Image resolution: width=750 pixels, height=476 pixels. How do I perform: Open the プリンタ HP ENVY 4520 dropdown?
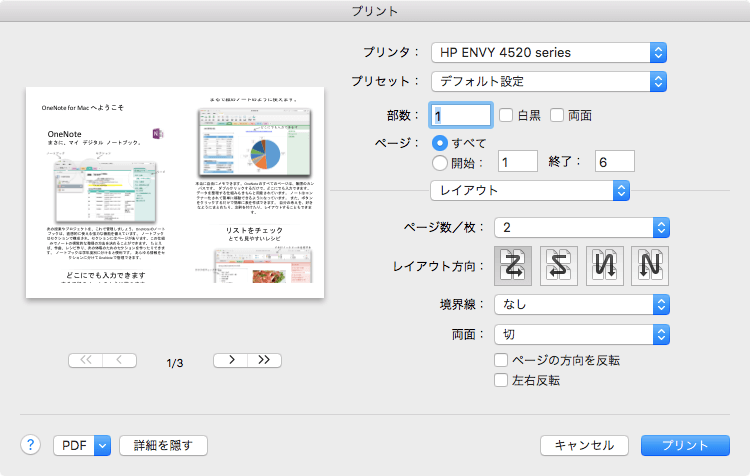[549, 53]
